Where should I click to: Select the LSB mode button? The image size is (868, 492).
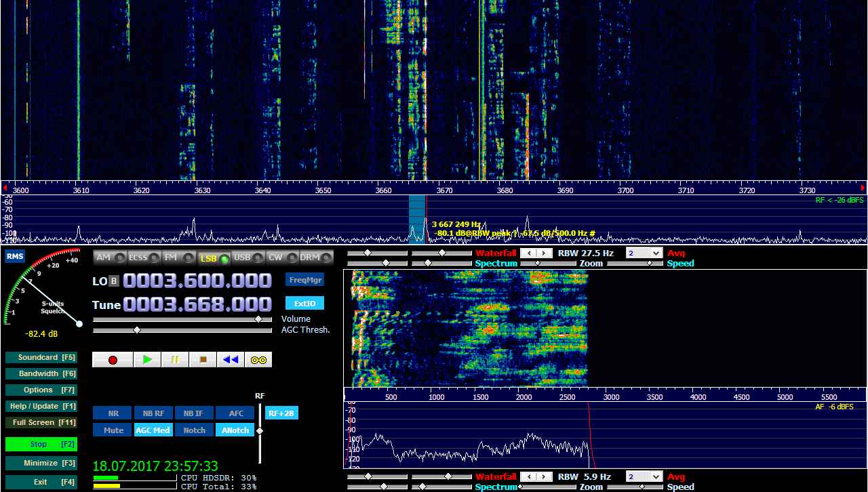(x=214, y=258)
